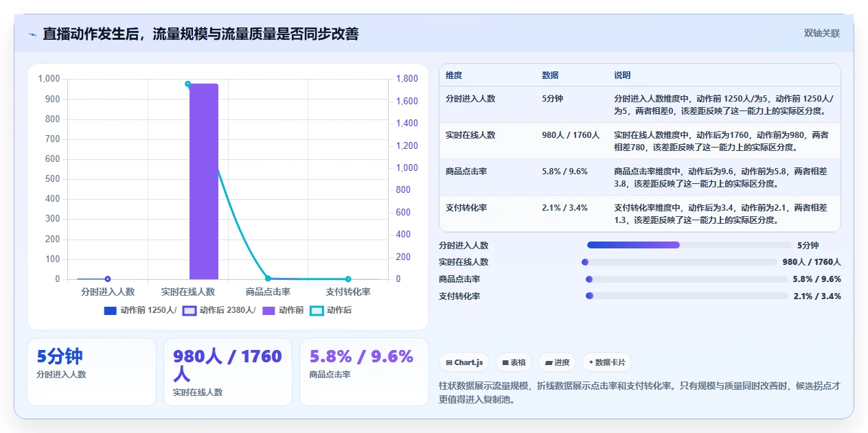Click 支付转化率 in the table's 维度 column
The width and height of the screenshot is (868, 433).
click(466, 208)
